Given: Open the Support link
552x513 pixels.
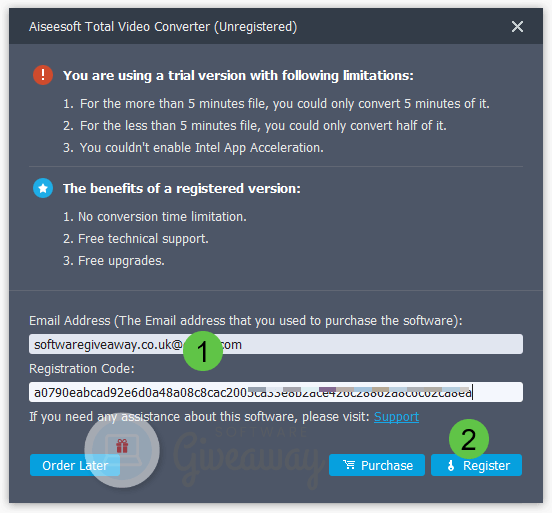Looking at the screenshot, I should click(x=396, y=417).
